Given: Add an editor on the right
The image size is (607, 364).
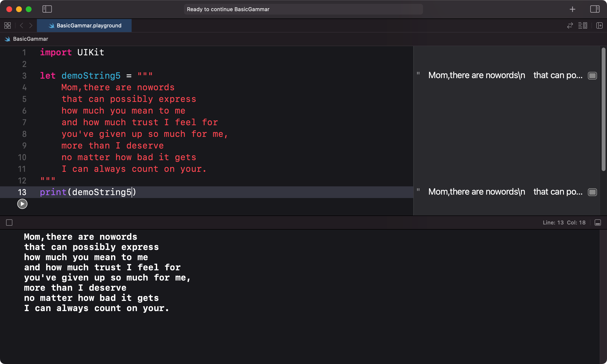Looking at the screenshot, I should point(599,25).
